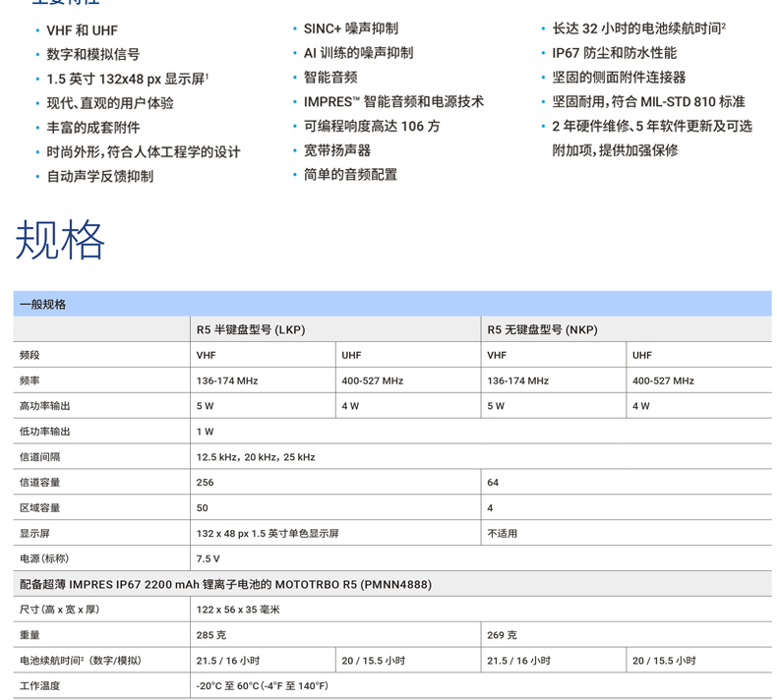Screen dimensions: 777x700
Task: Select the '285 克' weight value
Action: [211, 635]
